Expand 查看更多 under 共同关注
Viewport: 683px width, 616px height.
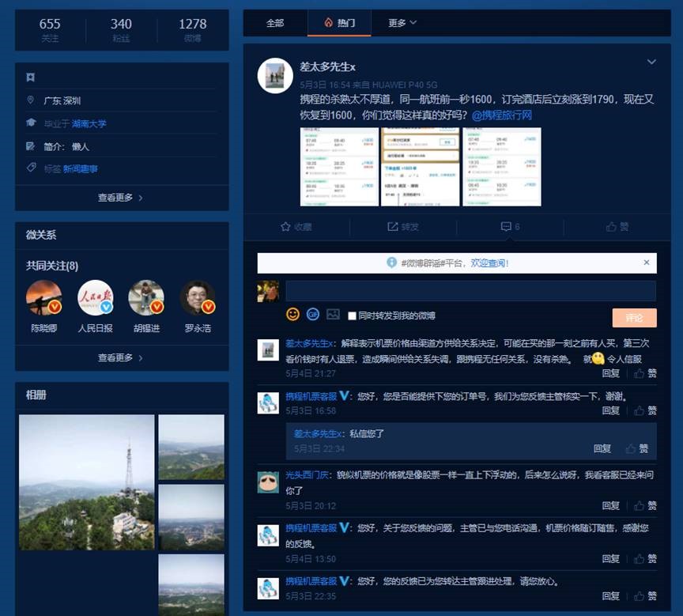click(x=121, y=357)
